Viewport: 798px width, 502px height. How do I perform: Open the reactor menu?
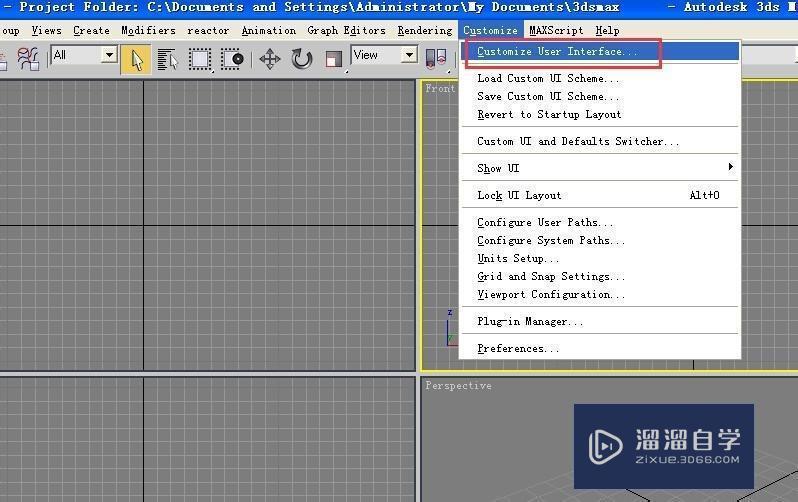coord(208,31)
